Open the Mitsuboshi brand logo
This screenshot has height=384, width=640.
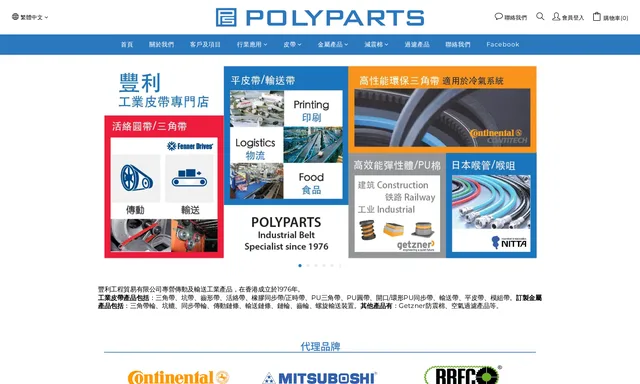(320, 377)
